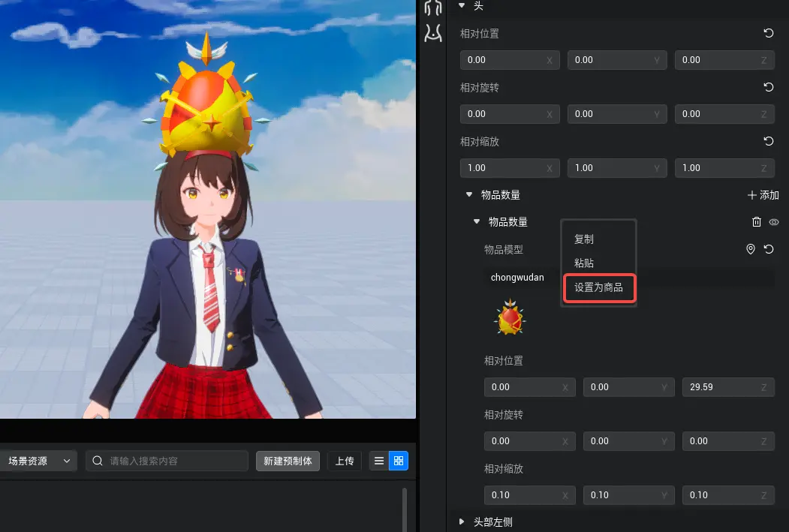Click the chongwudan model name text
This screenshot has width=789, height=532.
(517, 277)
